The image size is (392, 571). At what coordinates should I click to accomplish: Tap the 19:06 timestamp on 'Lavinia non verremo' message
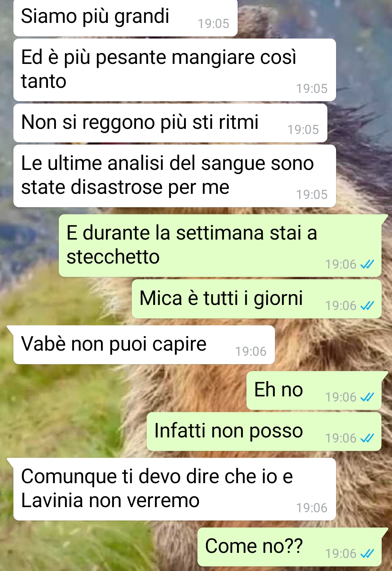tap(312, 507)
